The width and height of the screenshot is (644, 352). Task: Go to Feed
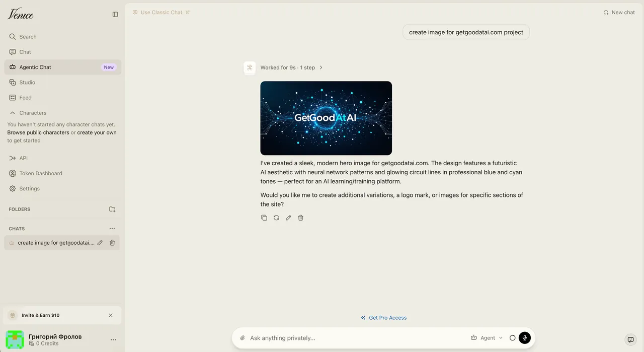(x=63, y=98)
